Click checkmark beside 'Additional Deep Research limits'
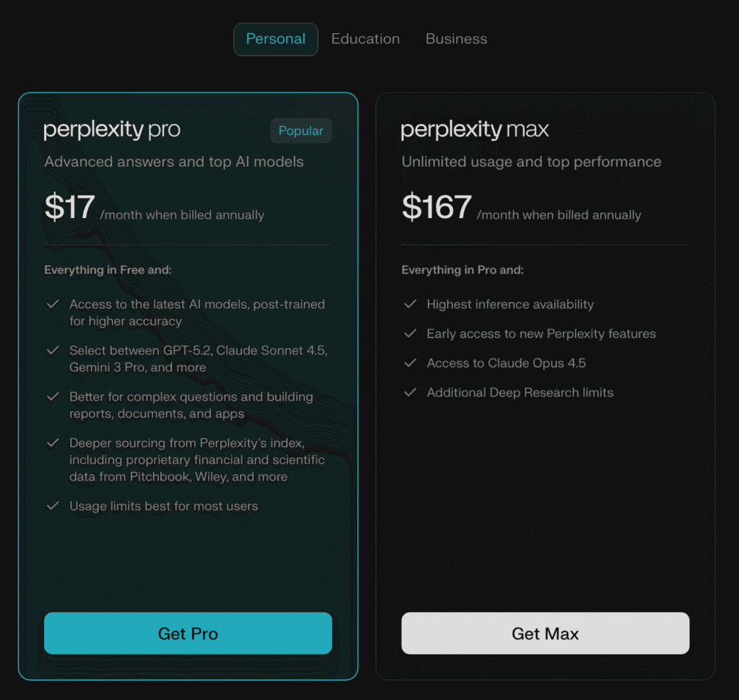The image size is (739, 700). click(410, 393)
